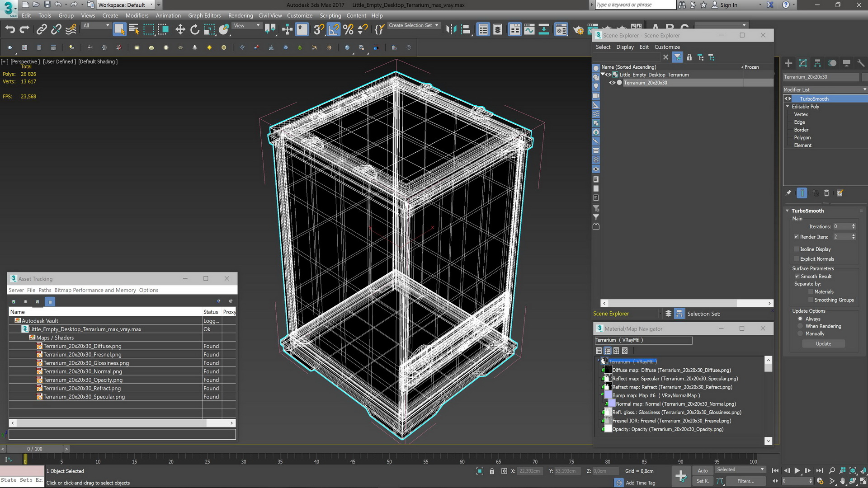
Task: Click the Terrarium_20x20x30_Normal.png asset row
Action: click(x=83, y=371)
